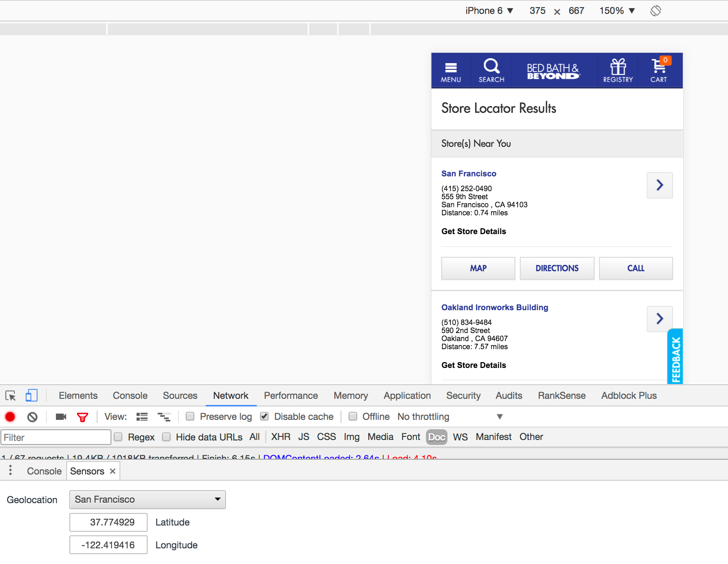This screenshot has width=728, height=564.
Task: Check Hide data URLs option
Action: pos(166,436)
